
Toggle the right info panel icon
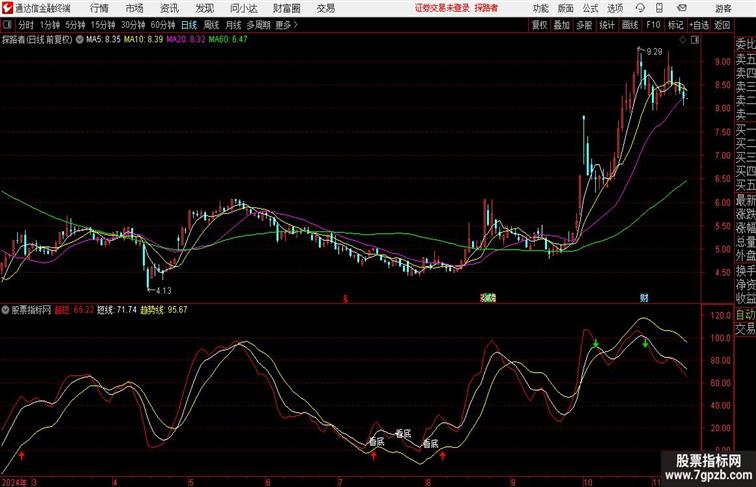tap(695, 40)
